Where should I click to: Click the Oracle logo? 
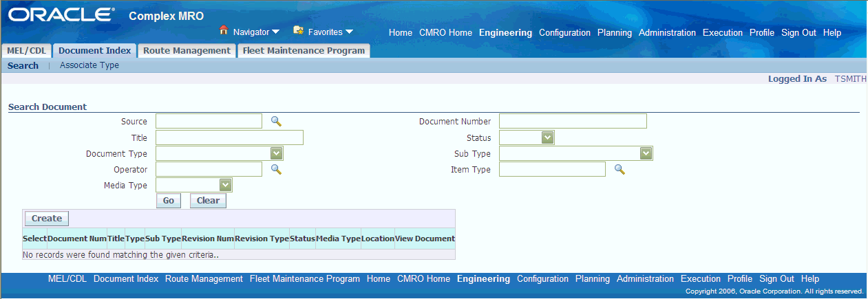(61, 14)
